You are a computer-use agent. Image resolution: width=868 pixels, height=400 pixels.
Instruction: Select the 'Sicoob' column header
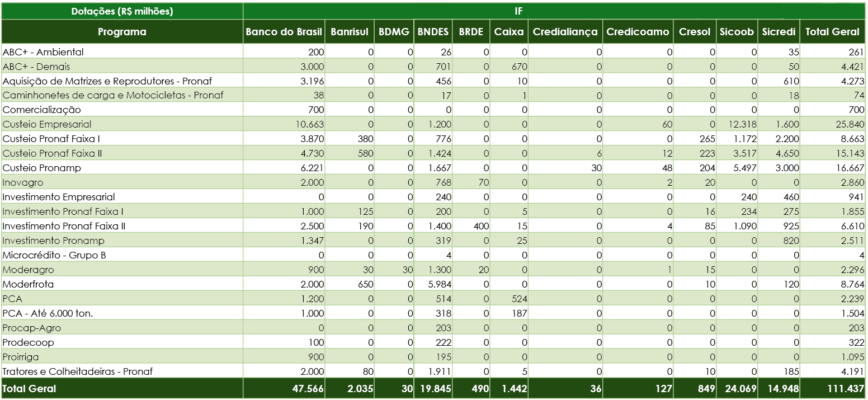point(737,32)
